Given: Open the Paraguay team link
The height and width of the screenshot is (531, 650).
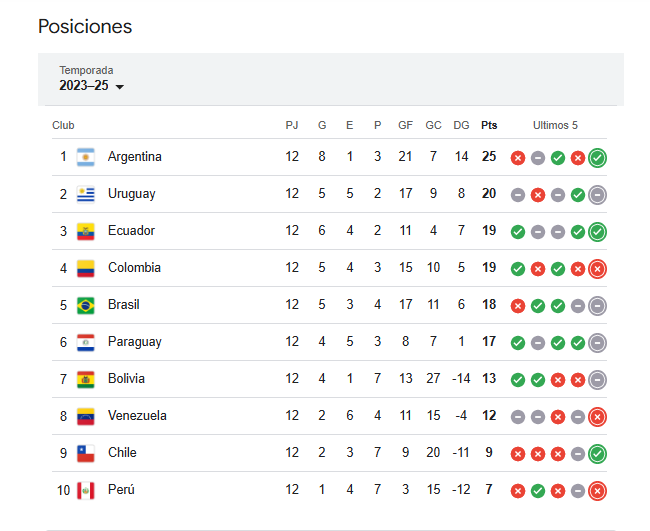Looking at the screenshot, I should click(135, 342).
